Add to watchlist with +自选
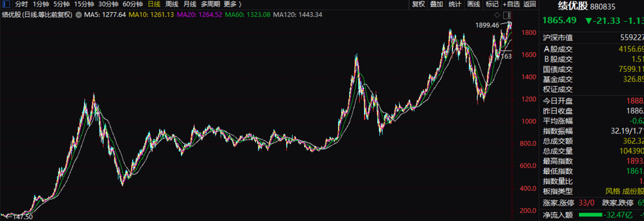The image size is (644, 221). point(511,4)
